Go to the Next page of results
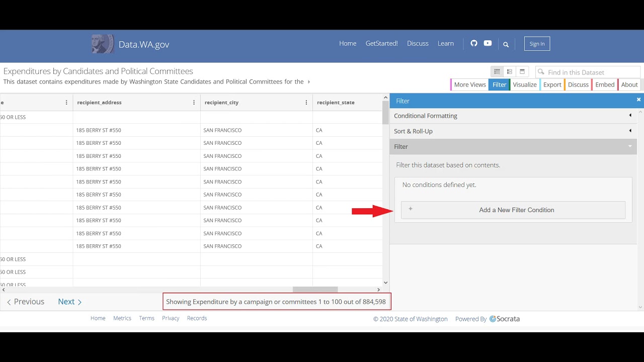 pos(70,302)
